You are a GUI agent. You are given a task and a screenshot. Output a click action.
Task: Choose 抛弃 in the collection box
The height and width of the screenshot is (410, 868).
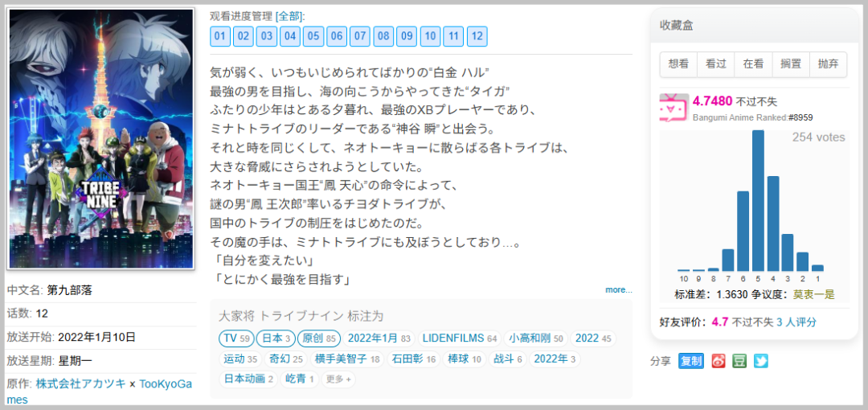click(x=828, y=64)
